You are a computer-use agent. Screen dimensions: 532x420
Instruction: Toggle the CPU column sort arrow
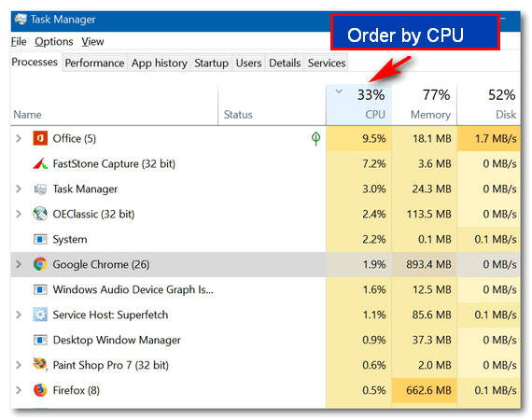339,91
